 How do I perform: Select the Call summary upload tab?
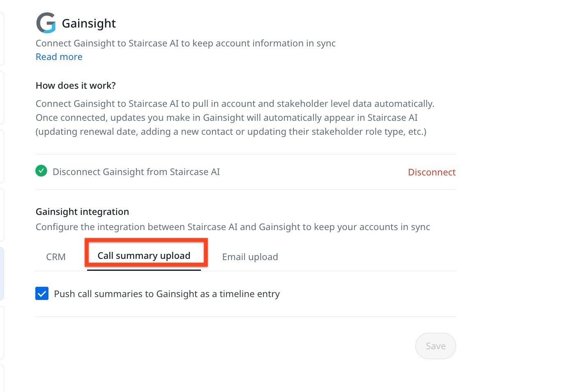(143, 255)
